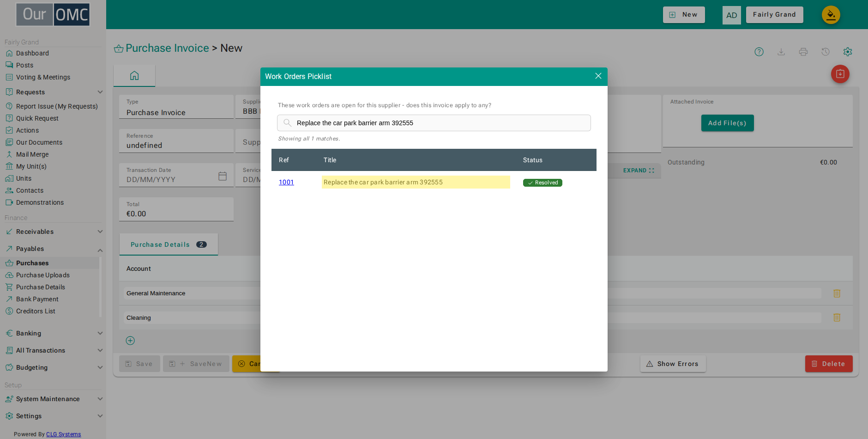The width and height of the screenshot is (868, 439).
Task: Click the download icon in page toolbar
Action: (x=781, y=52)
